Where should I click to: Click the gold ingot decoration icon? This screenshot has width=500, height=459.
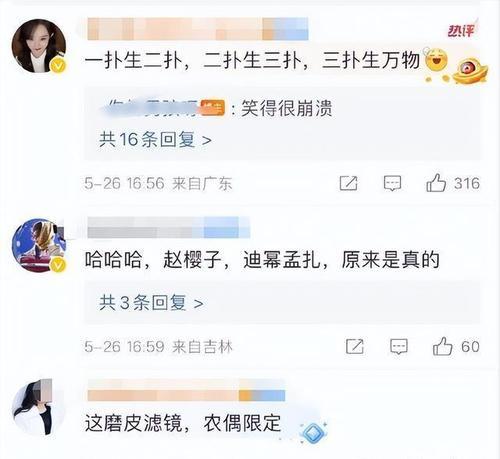tap(471, 71)
